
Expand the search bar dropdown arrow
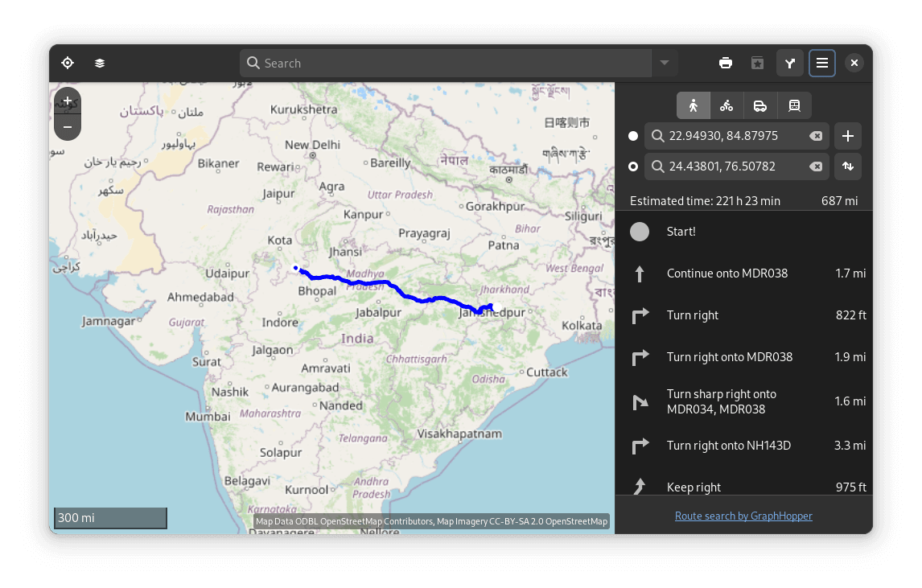[x=665, y=63]
